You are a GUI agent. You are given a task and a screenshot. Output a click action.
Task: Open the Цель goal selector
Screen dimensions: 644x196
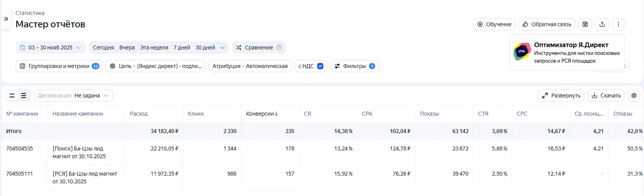(155, 66)
